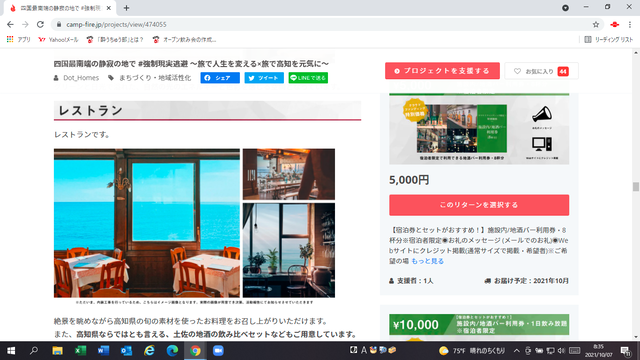640x360 pixels.
Task: Open the Windows Start menu
Action: tap(11, 351)
